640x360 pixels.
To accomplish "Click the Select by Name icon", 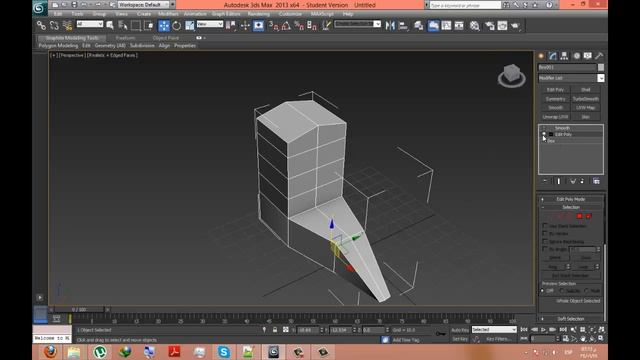I will (122, 25).
